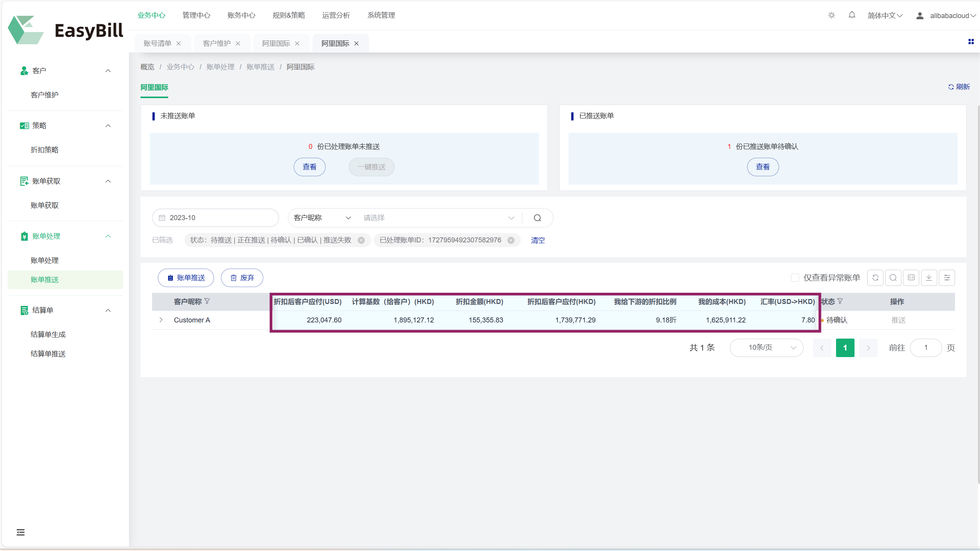The width and height of the screenshot is (980, 551).
Task: Remove the 已处理账单ID filter tag
Action: [511, 240]
